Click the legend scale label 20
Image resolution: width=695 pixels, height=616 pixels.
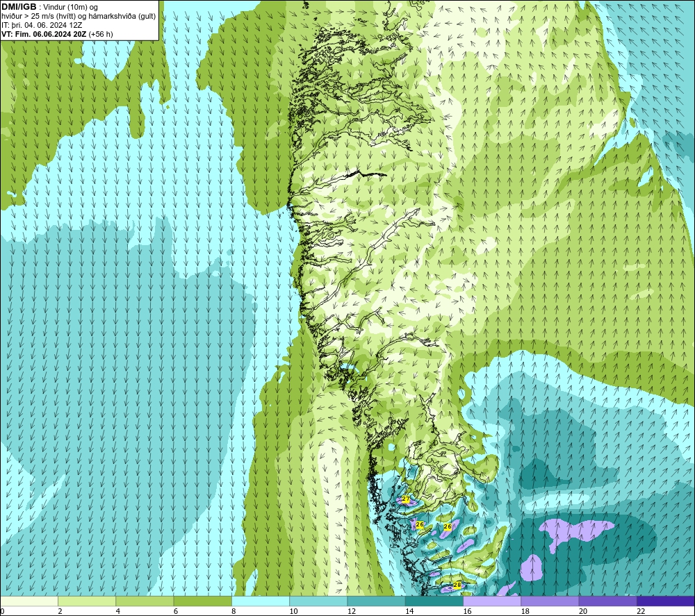583,611
